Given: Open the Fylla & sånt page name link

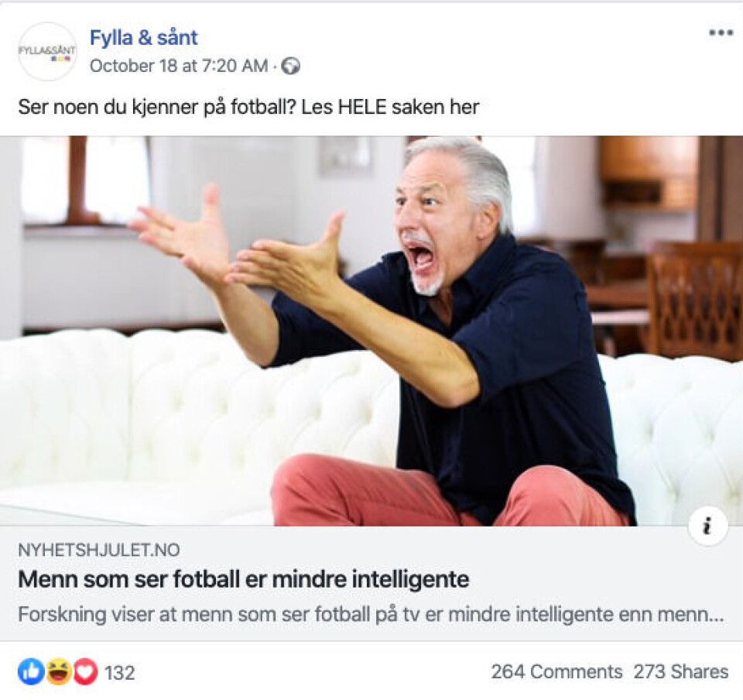Looking at the screenshot, I should (144, 37).
